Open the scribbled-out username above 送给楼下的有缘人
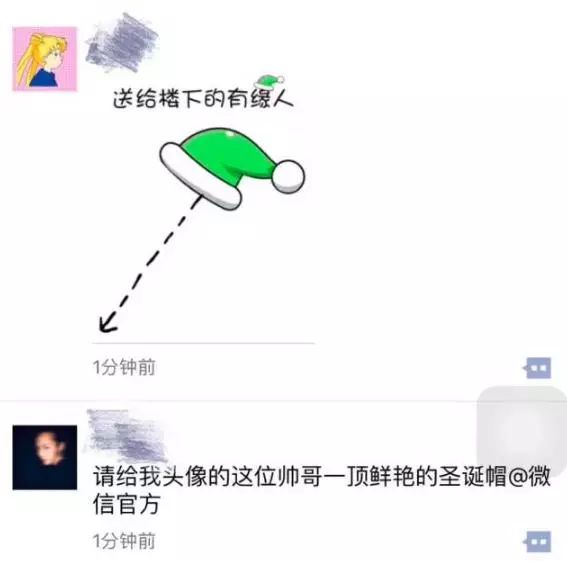The height and width of the screenshot is (561, 567). pyautogui.click(x=122, y=43)
